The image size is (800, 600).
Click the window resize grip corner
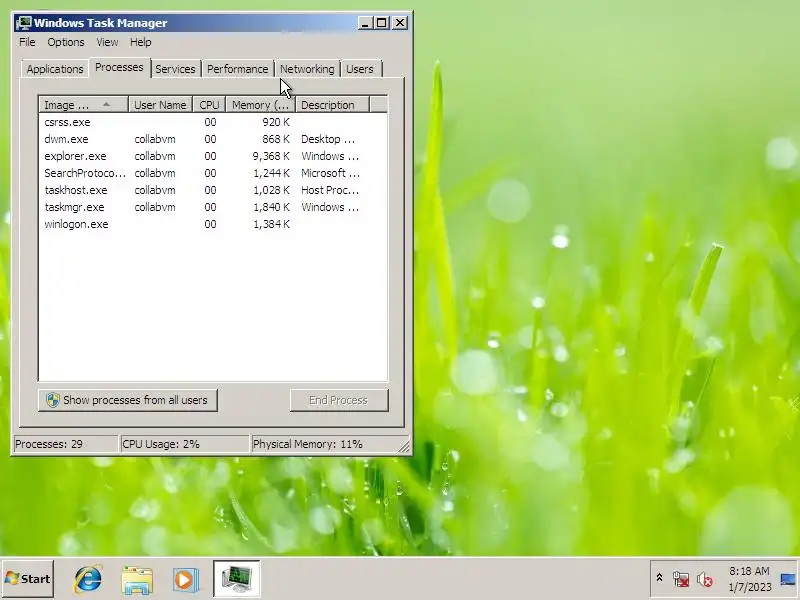pyautogui.click(x=404, y=447)
